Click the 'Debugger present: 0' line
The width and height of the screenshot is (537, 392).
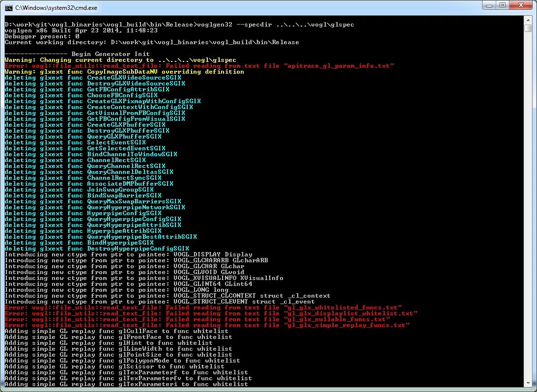42,36
